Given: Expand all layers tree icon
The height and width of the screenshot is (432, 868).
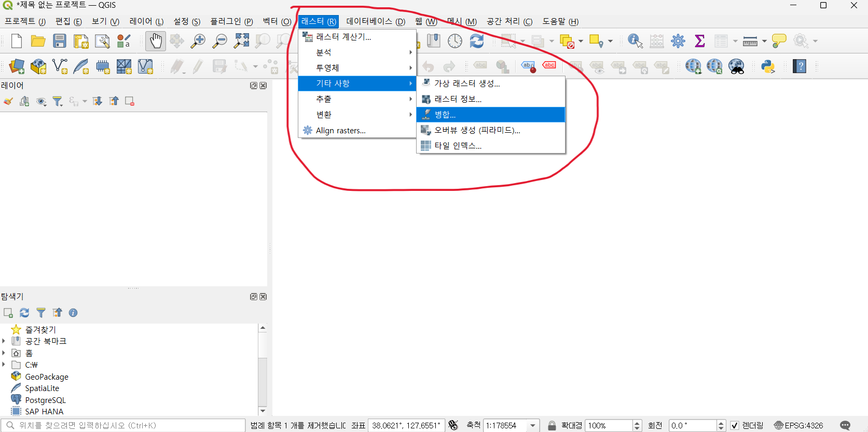Looking at the screenshot, I should coord(97,102).
